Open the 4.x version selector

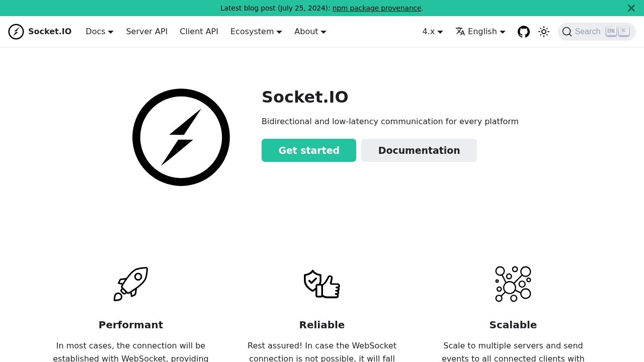coord(432,31)
